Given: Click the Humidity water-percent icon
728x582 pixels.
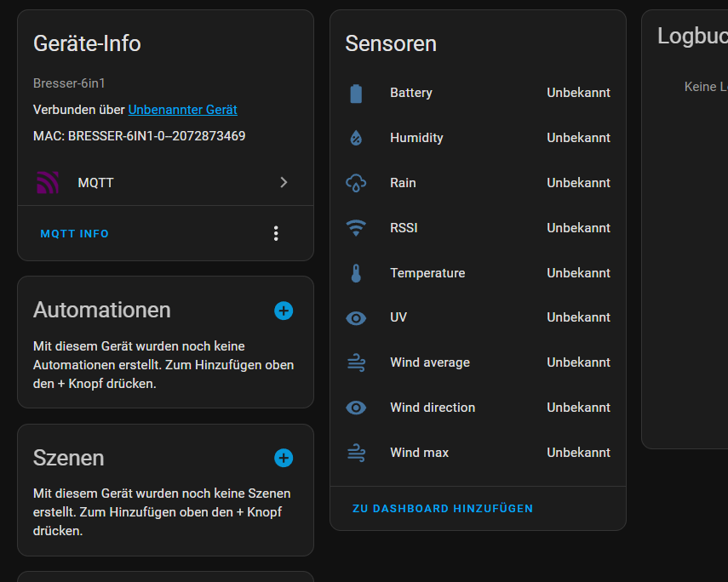Looking at the screenshot, I should [356, 138].
